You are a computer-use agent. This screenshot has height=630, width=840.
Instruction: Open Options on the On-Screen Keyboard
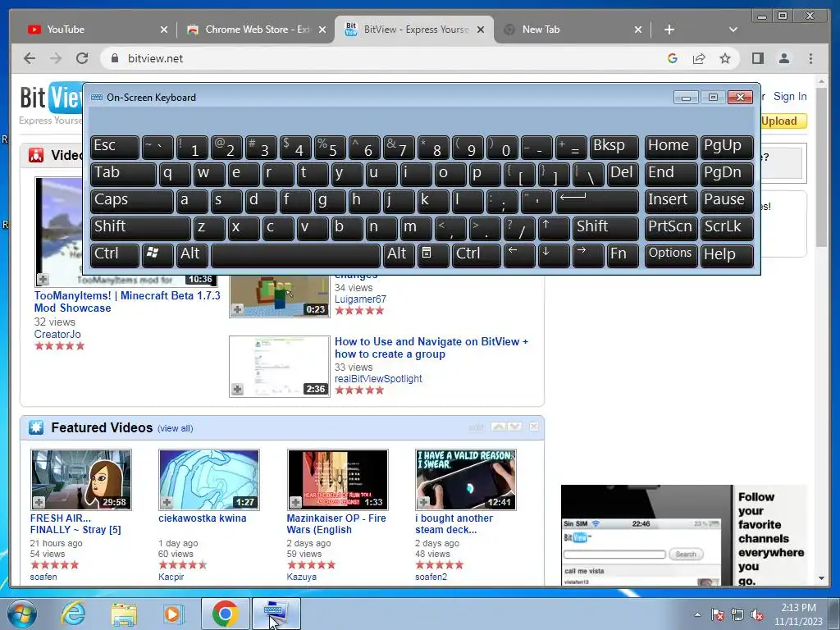(x=671, y=255)
